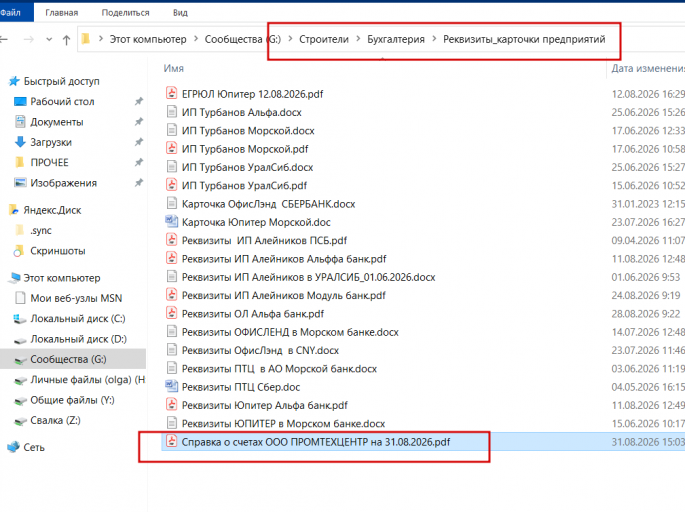This screenshot has width=685, height=512.
Task: Open ПРОЧЕЕ folder in sidebar
Action: [49, 163]
